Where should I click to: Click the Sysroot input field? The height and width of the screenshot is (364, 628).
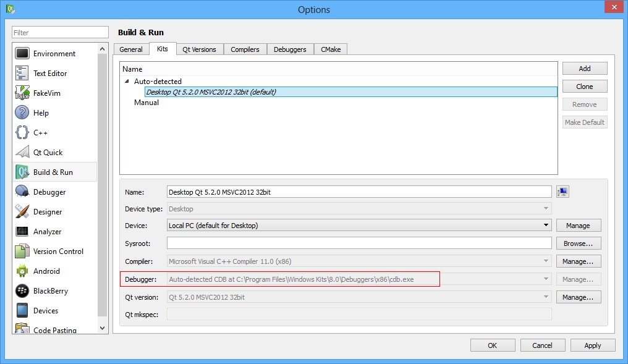click(359, 243)
